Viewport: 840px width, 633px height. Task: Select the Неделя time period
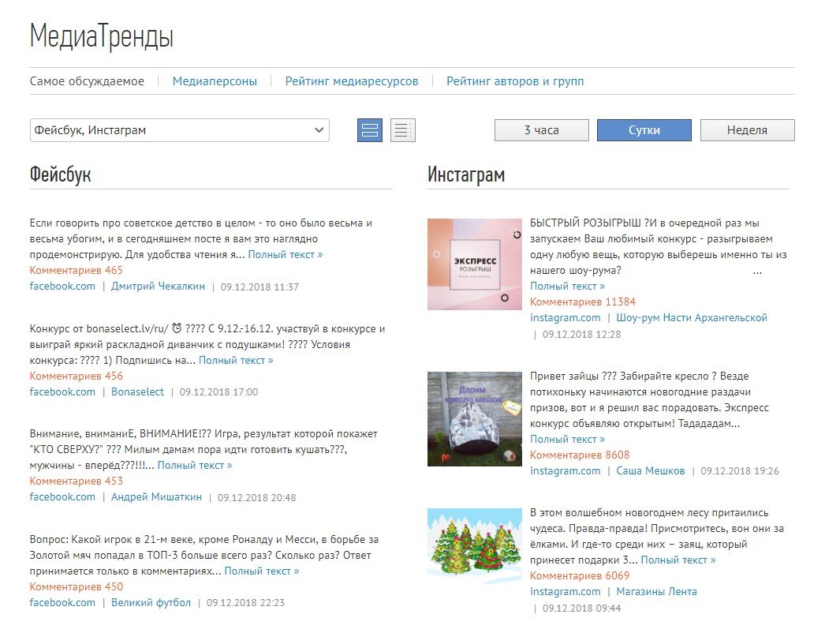pos(747,130)
